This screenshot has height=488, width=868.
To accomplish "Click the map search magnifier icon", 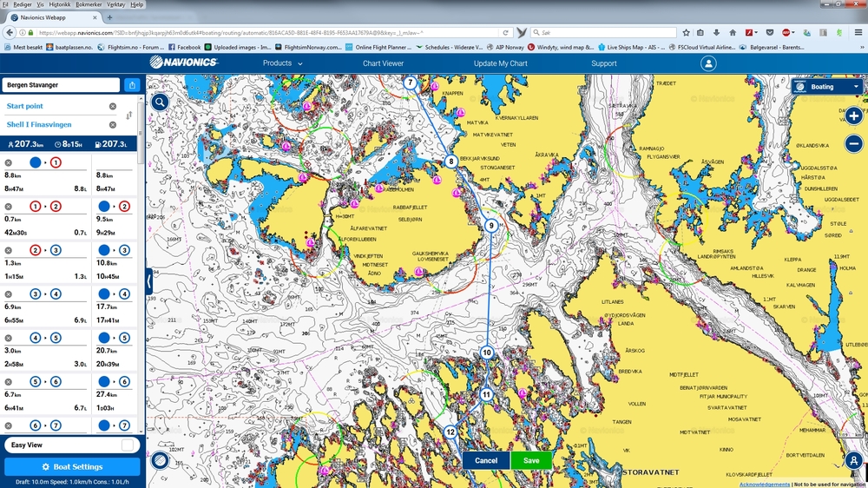I will [160, 102].
